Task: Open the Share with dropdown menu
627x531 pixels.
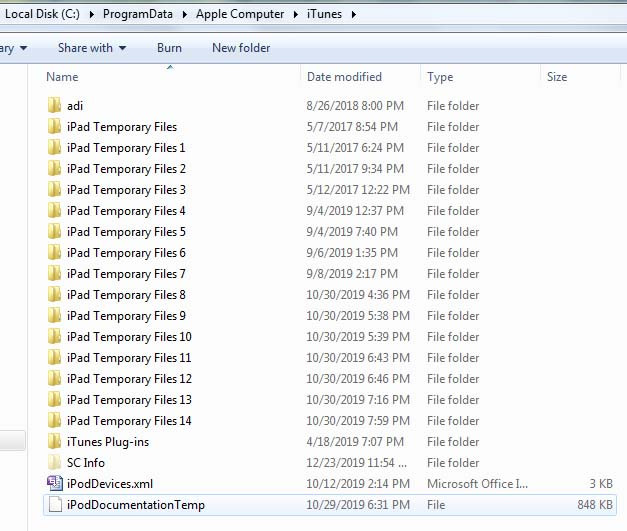Action: click(92, 48)
